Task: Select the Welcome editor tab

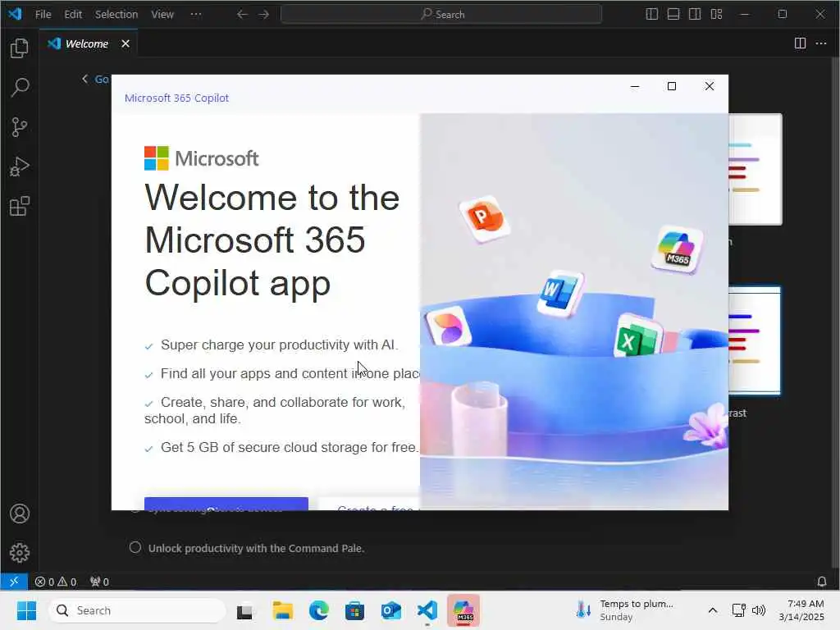Action: pyautogui.click(x=87, y=43)
